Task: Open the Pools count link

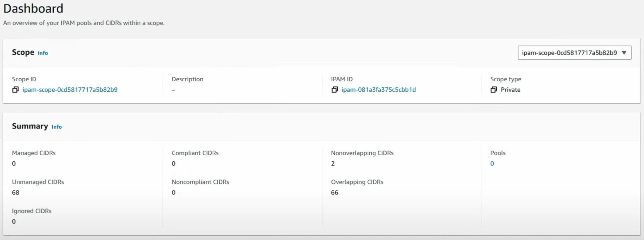Action: pos(492,164)
